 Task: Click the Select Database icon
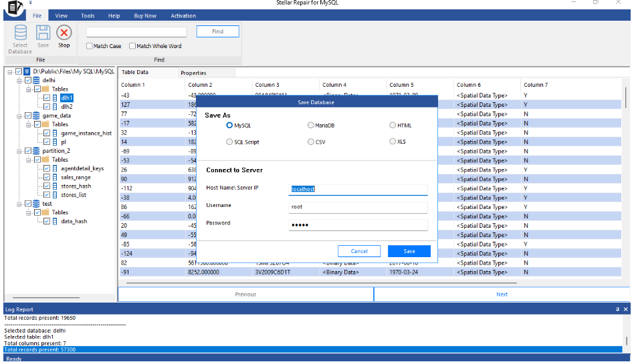click(x=20, y=32)
